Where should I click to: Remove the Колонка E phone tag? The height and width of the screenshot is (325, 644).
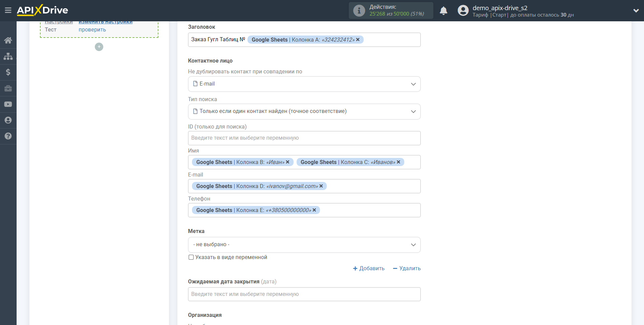click(314, 210)
